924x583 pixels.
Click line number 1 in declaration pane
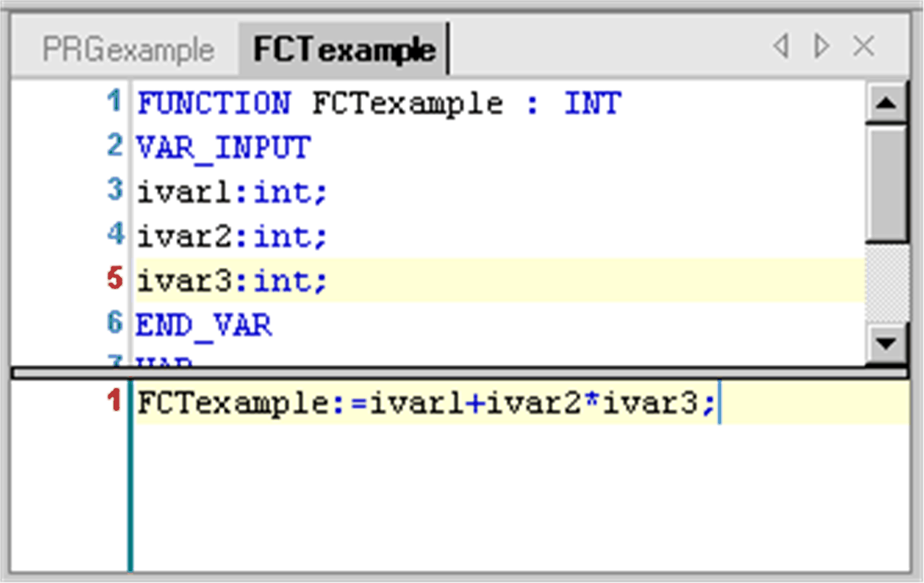(x=114, y=102)
